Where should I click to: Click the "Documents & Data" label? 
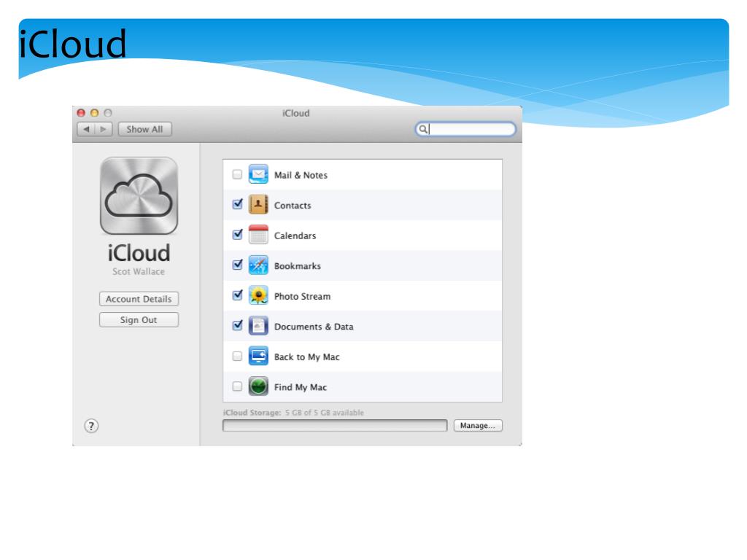pos(314,327)
